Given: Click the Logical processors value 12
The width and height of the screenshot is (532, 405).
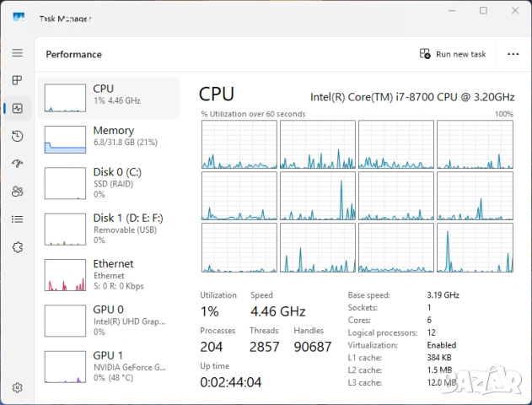Looking at the screenshot, I should point(431,332).
